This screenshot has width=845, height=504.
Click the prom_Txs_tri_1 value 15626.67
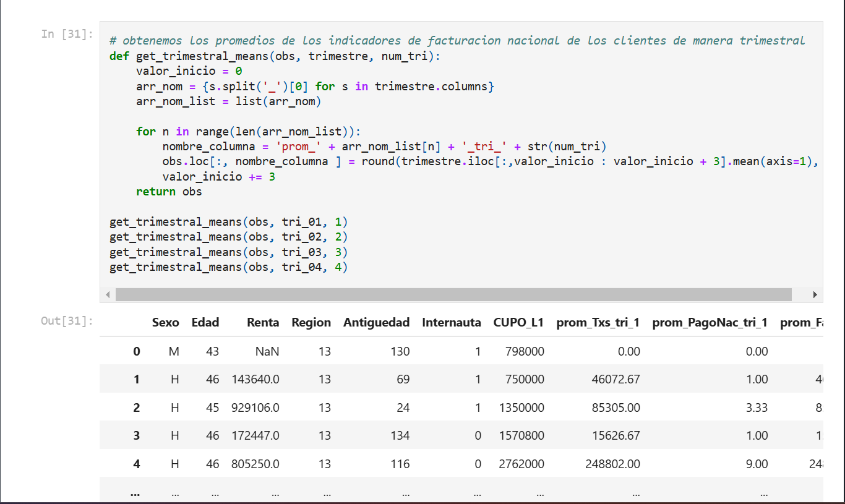tap(616, 435)
